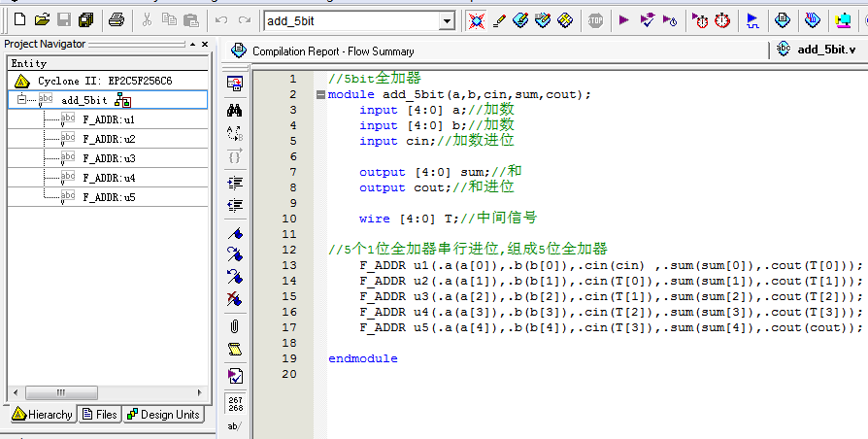Open the add_5bit project dropdown
This screenshot has width=868, height=439.
click(x=447, y=20)
